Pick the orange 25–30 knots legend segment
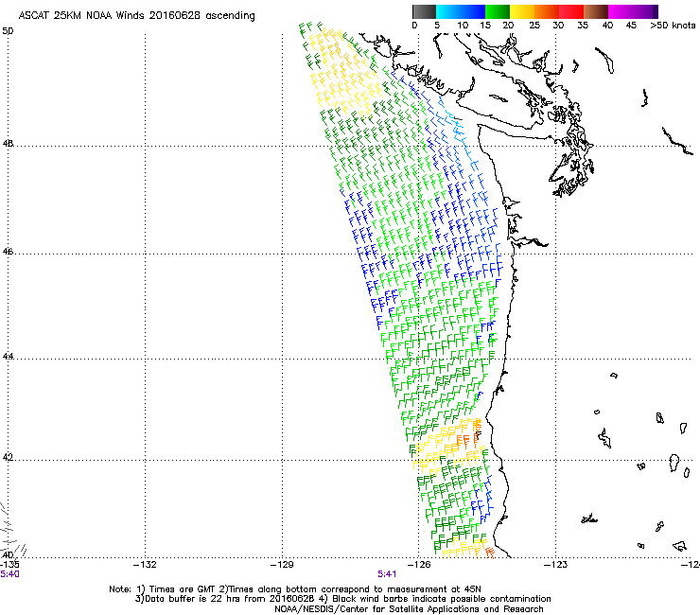Viewport: 700px width, 615px height. click(x=547, y=11)
